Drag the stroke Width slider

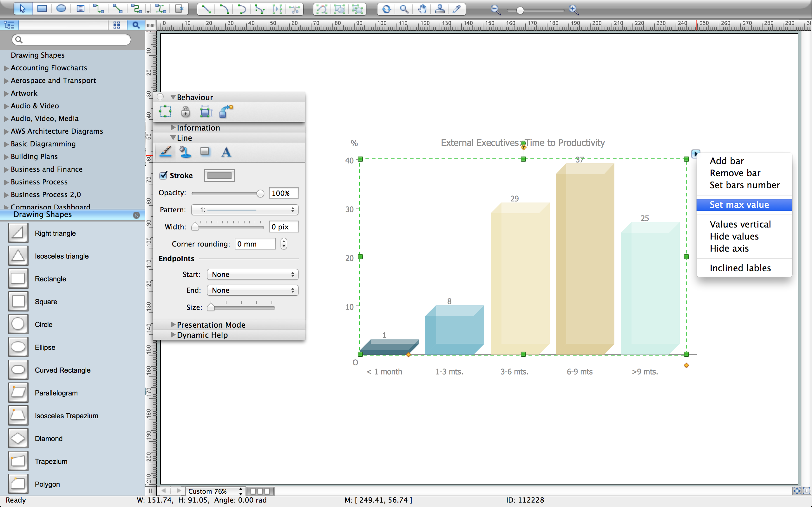tap(196, 226)
